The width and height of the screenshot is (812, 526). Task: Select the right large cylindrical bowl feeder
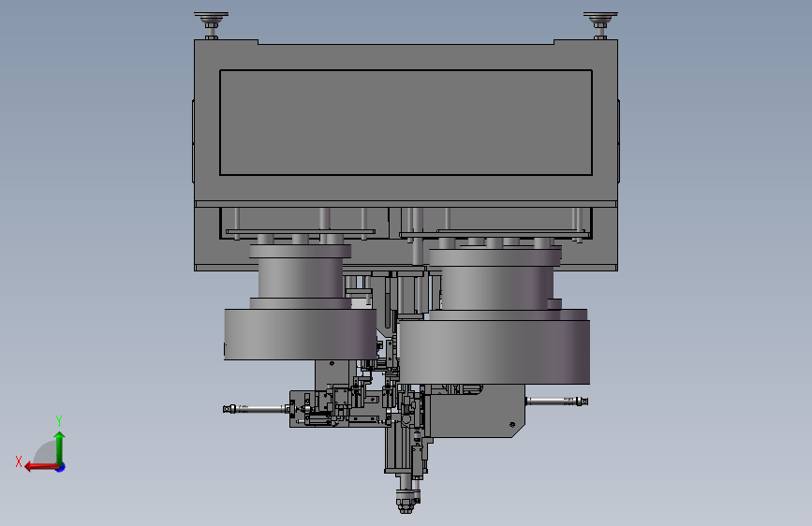pos(495,352)
